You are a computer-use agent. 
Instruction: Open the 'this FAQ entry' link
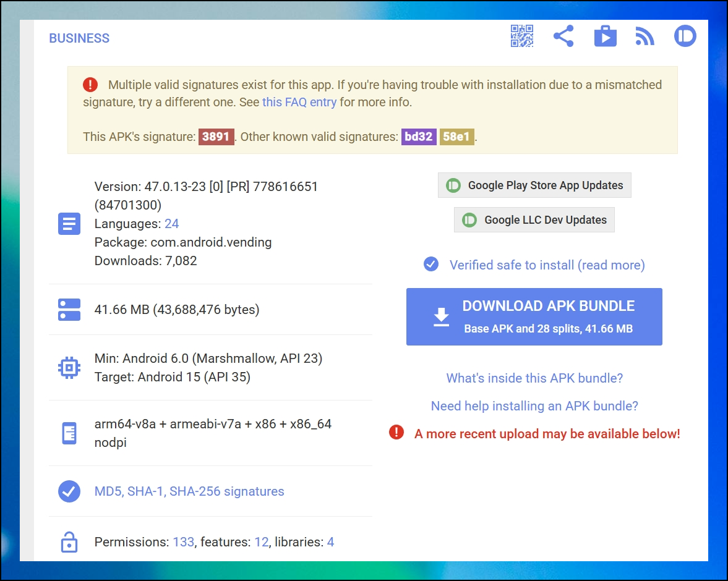pyautogui.click(x=299, y=102)
